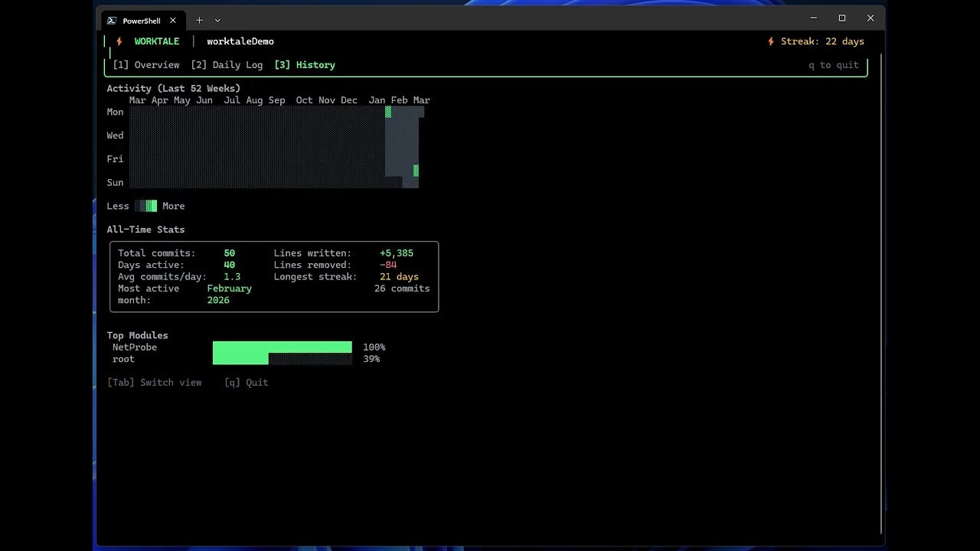This screenshot has height=551, width=980.
Task: Click the PowerShell tab icon
Action: tap(112, 21)
